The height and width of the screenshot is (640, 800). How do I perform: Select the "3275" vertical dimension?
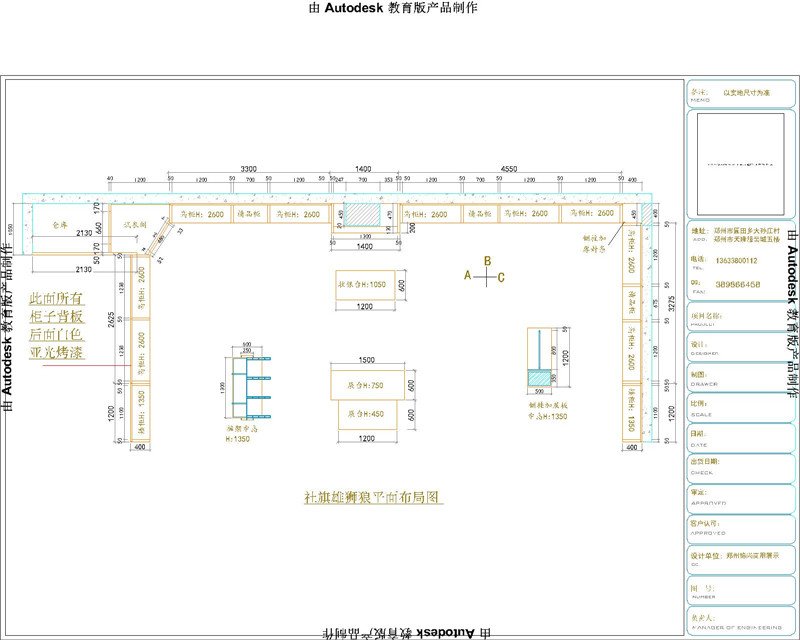671,303
